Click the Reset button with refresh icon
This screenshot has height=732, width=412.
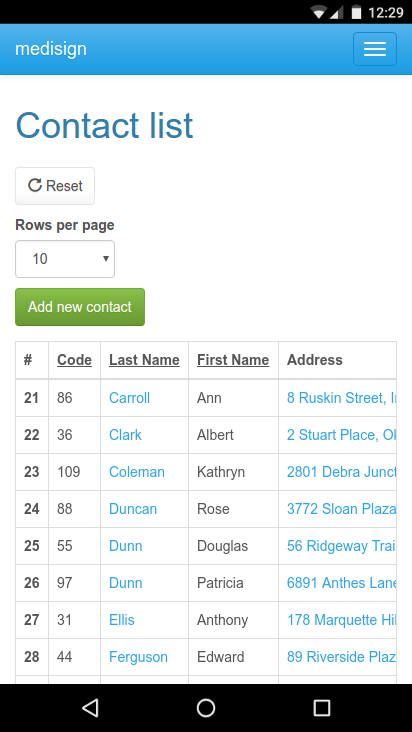coord(55,186)
